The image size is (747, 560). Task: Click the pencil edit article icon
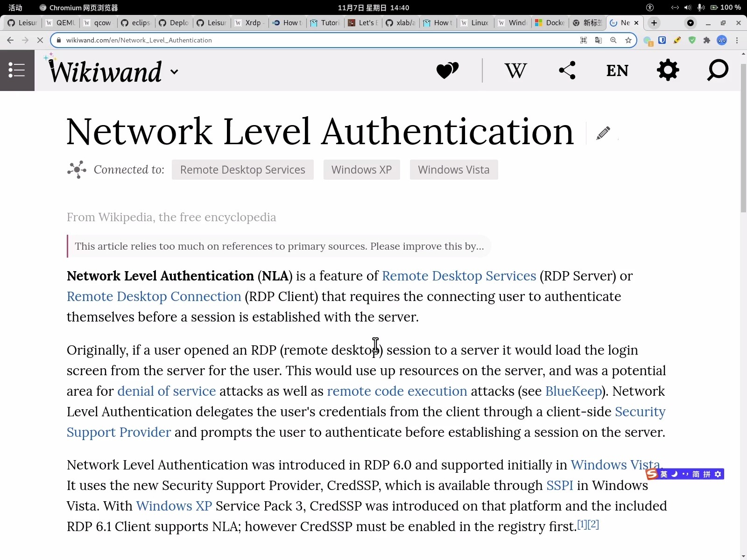click(x=603, y=133)
